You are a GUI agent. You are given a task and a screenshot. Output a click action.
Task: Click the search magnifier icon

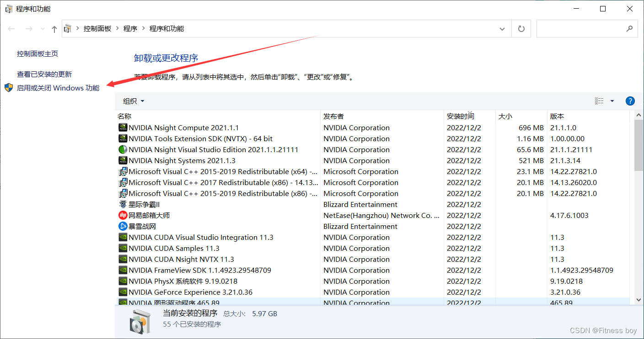629,28
